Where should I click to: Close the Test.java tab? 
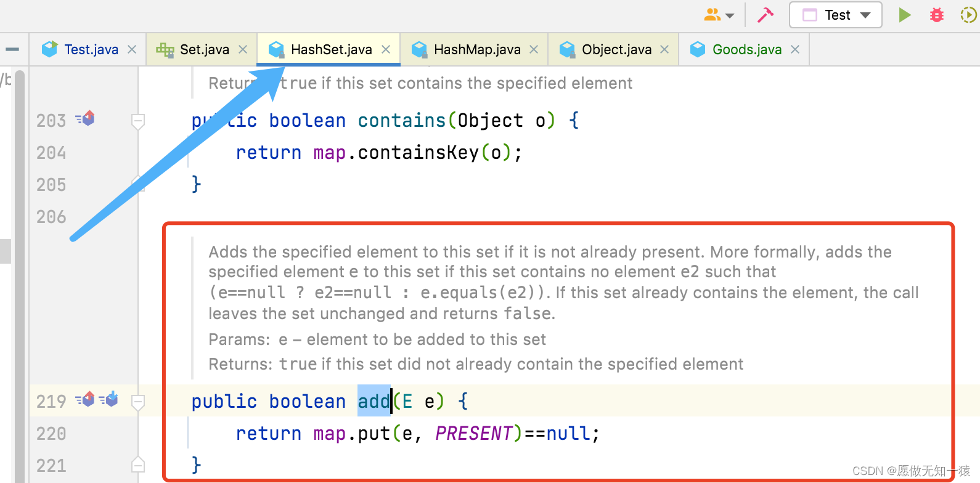[x=132, y=49]
